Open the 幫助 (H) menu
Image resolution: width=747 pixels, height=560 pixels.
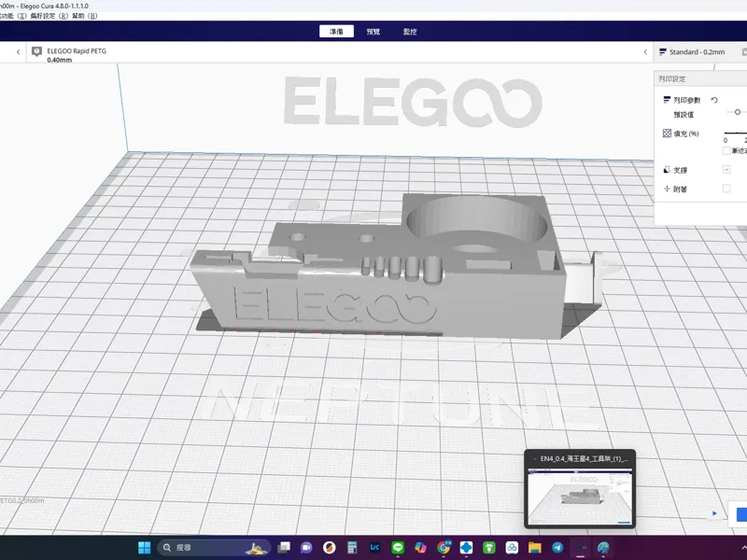tap(84, 16)
